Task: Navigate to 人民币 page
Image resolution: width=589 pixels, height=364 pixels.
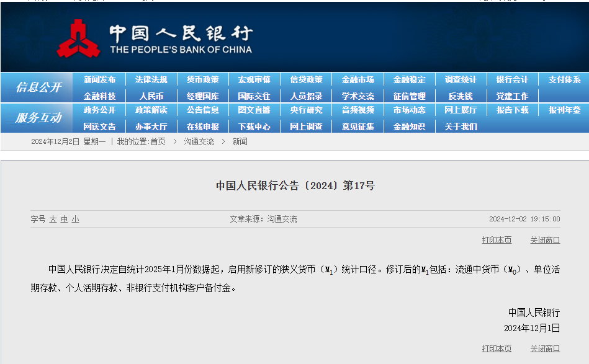Action: pos(151,96)
